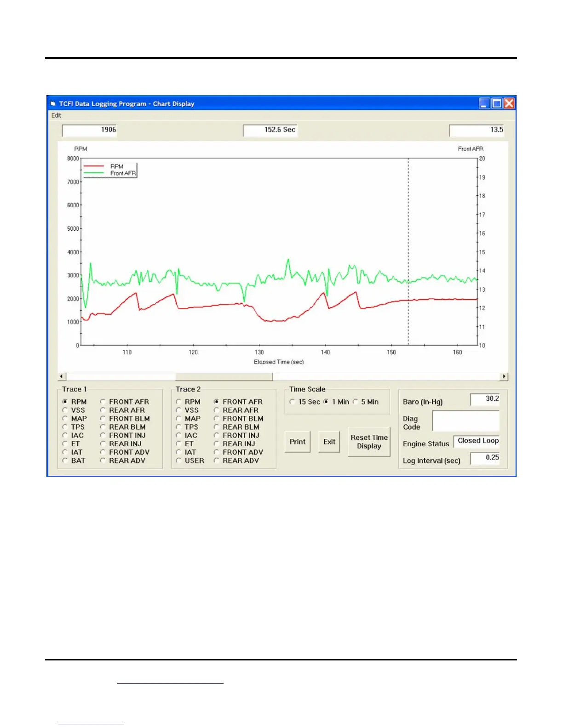Select ET radio in Trace 1
Viewport: 563px width, 728px height.
65,444
